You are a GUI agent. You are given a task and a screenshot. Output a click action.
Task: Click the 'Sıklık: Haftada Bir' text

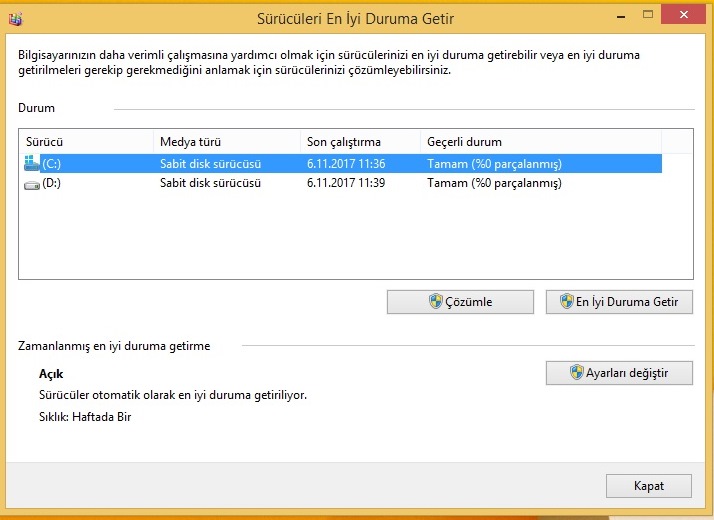pos(85,417)
